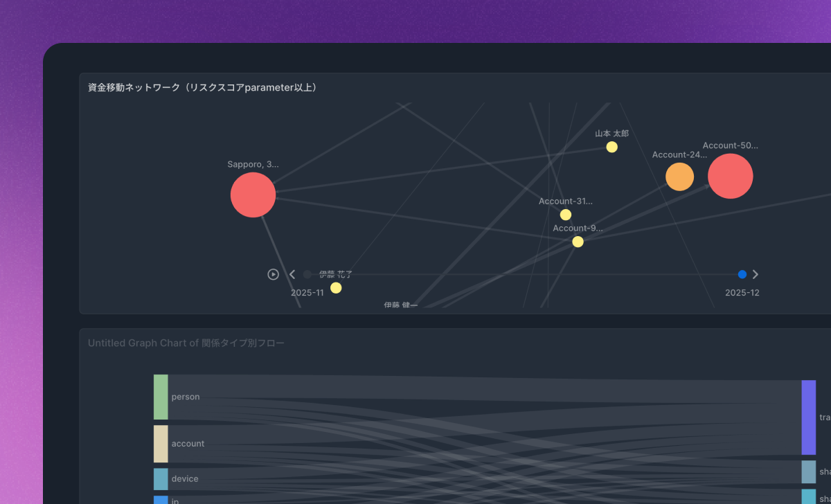Click the 2025-11 timeline label
Viewport: 831px width, 504px height.
pos(307,292)
